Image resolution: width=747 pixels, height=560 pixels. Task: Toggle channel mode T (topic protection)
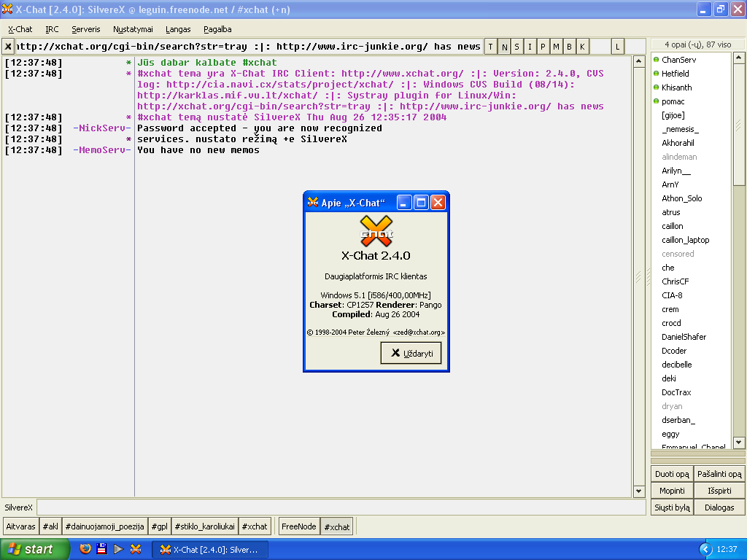pos(491,47)
